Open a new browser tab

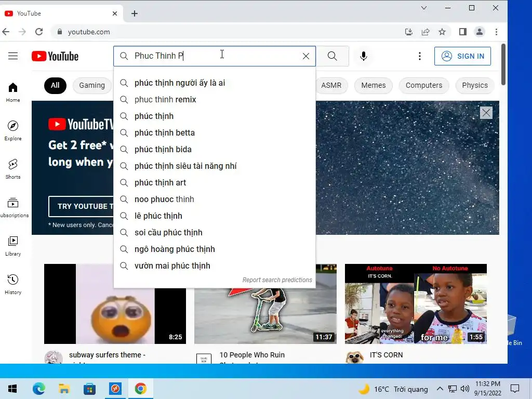tap(135, 14)
